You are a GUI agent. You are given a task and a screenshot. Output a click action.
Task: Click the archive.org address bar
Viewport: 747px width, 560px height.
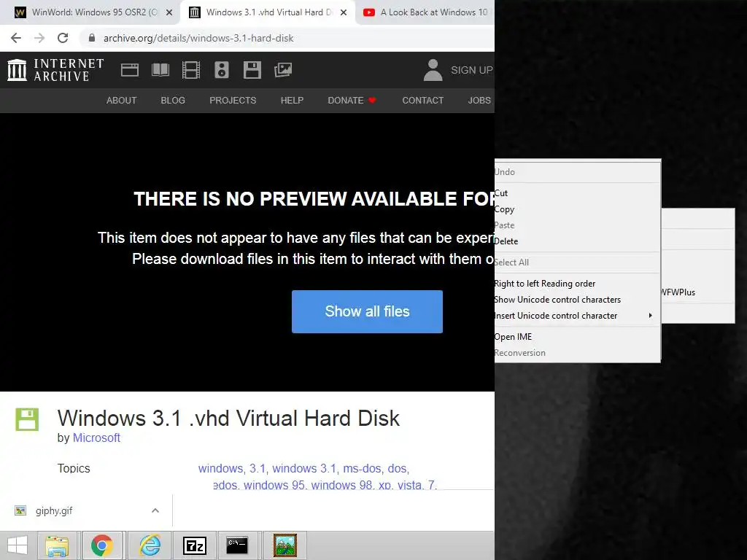[286, 38]
